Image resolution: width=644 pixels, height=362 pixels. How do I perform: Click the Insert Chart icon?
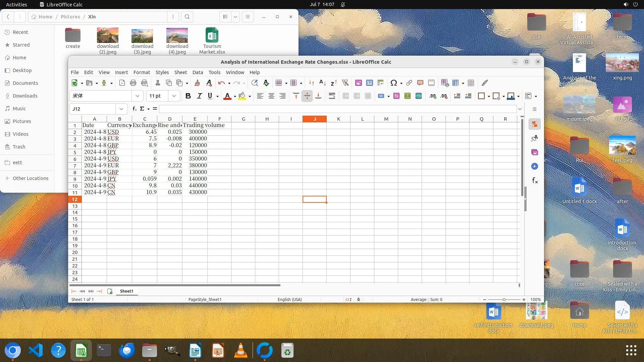point(370,83)
